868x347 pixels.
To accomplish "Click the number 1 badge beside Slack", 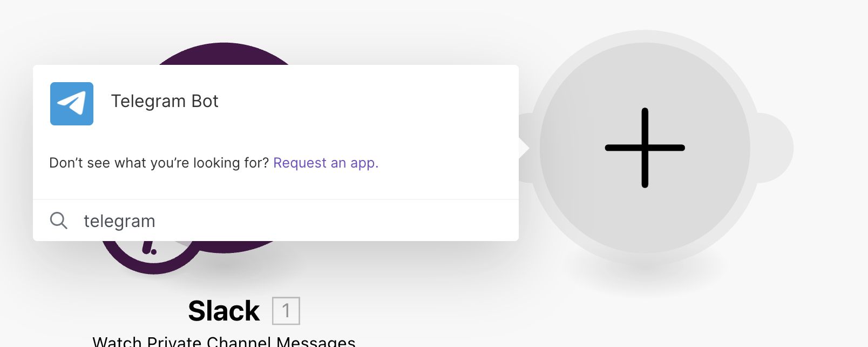I will [x=286, y=311].
